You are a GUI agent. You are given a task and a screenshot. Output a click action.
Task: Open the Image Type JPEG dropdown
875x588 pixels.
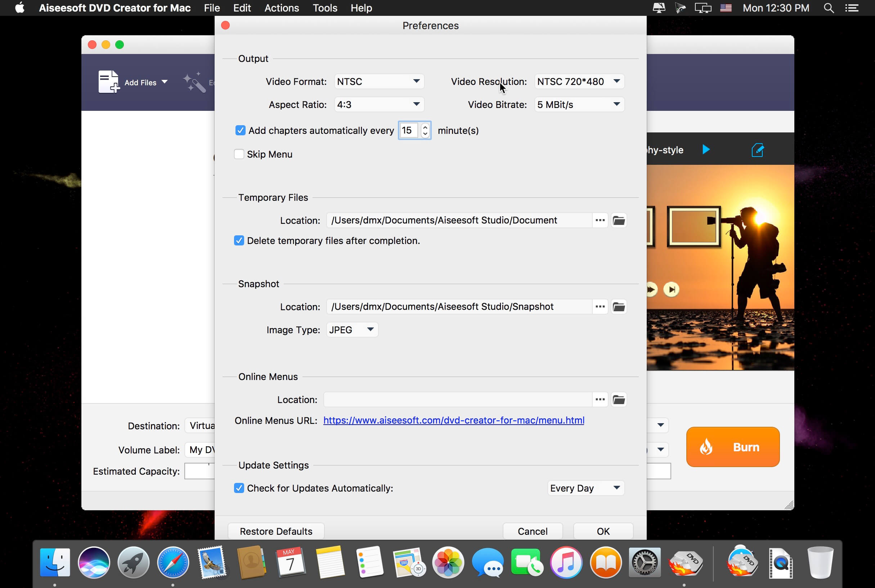351,330
